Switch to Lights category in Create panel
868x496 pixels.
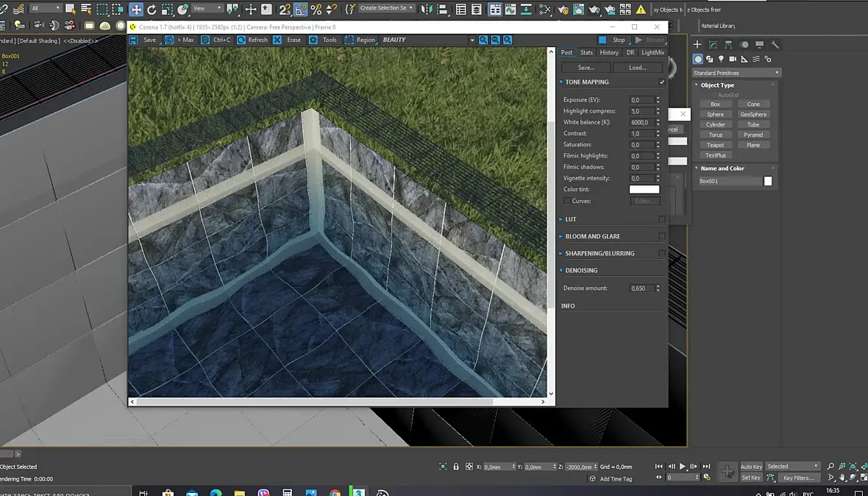721,59
